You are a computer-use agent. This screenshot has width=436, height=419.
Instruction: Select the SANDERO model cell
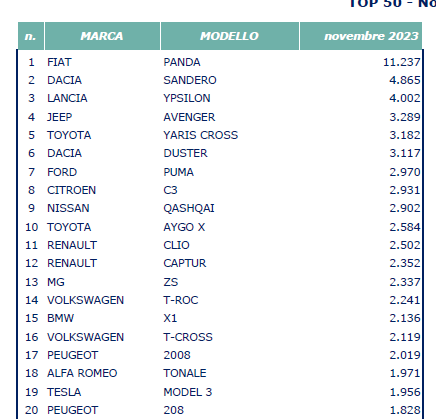190,80
